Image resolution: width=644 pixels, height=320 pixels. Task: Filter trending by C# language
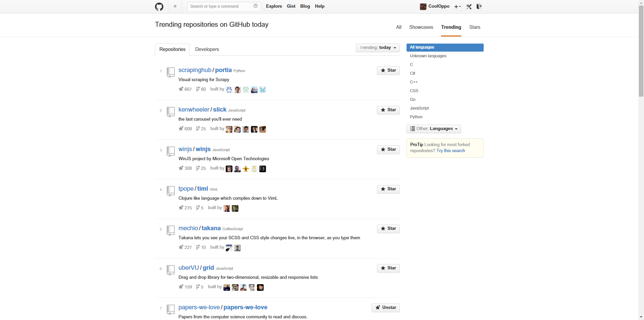click(445, 73)
